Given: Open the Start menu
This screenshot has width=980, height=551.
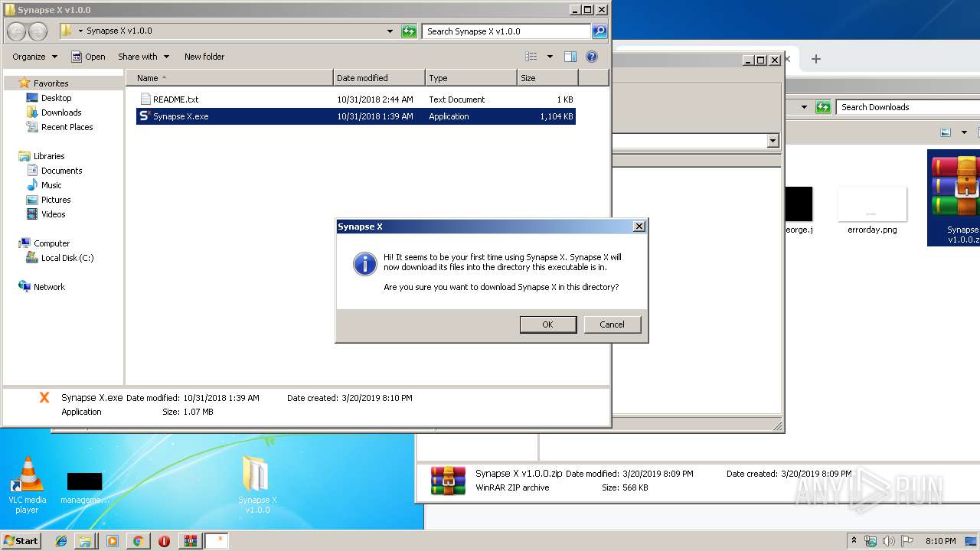Looking at the screenshot, I should click(21, 540).
